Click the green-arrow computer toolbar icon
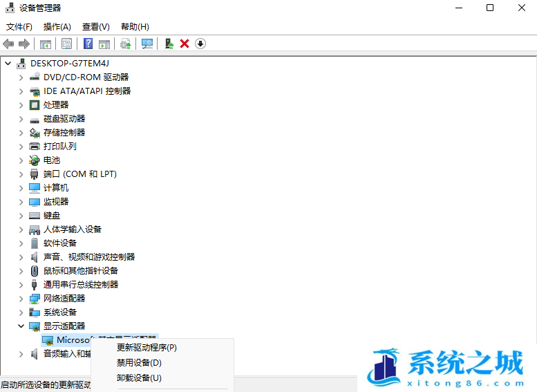The image size is (537, 392). pyautogui.click(x=169, y=44)
